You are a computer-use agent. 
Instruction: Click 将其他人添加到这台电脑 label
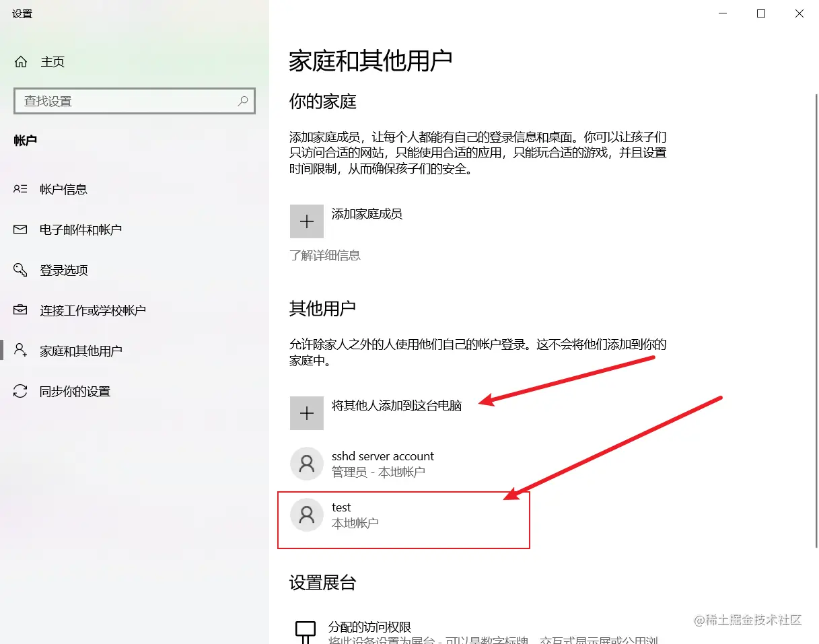[397, 406]
